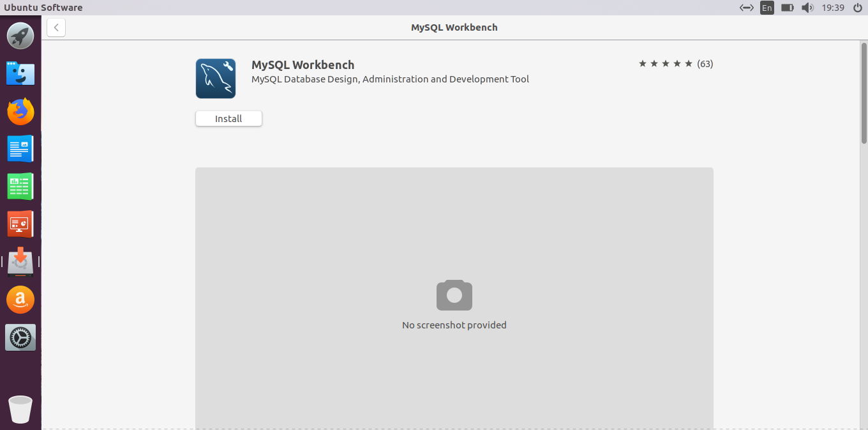Click the battery indicator in top panel

[x=787, y=8]
